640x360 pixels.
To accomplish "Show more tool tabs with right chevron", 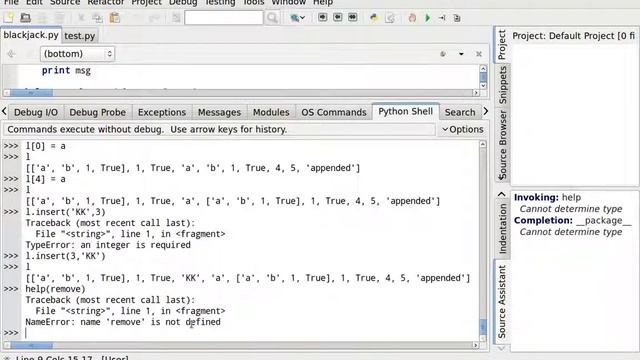I will 486,111.
